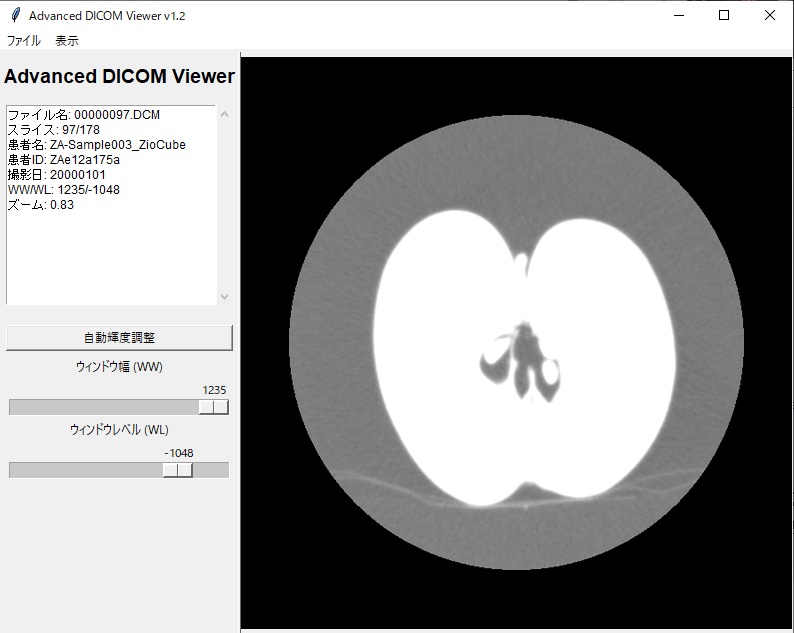Click the Advanced DICOM Viewer heading
This screenshot has height=633, width=794.
click(120, 76)
